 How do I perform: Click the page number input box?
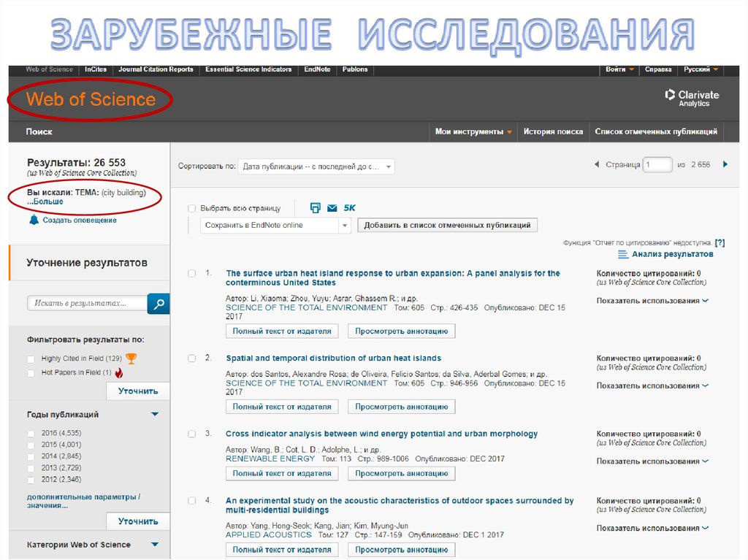coord(657,165)
